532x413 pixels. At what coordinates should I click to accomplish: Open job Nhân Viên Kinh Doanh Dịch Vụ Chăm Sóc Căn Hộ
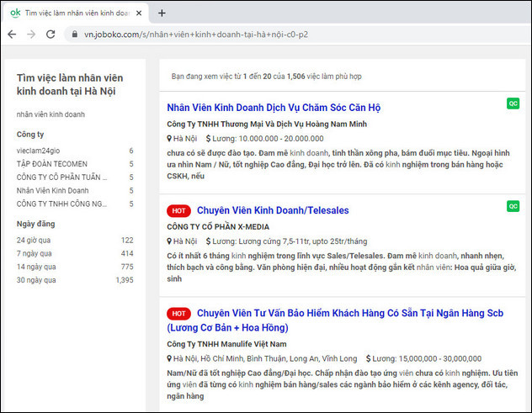coord(274,108)
